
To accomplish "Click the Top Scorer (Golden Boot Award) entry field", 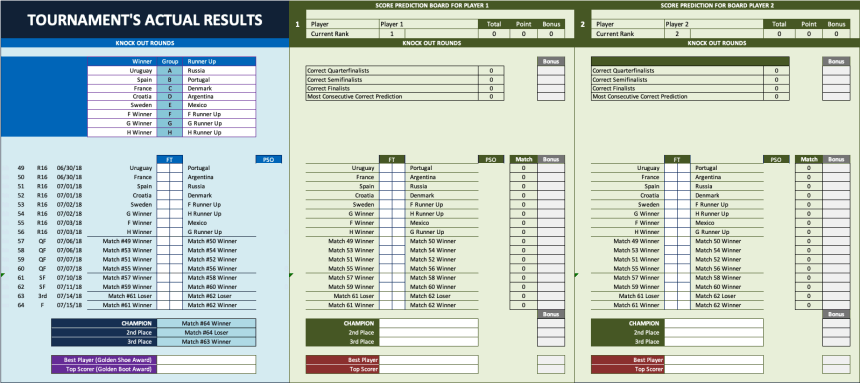I will 206,369.
